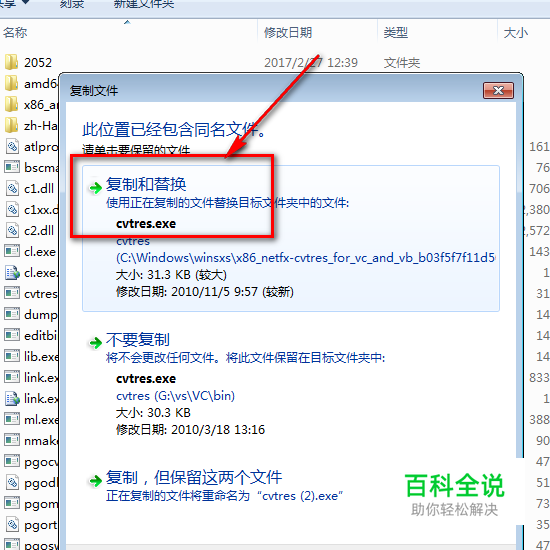
Task: Select the amd64 folder icon
Action: pyautogui.click(x=12, y=83)
